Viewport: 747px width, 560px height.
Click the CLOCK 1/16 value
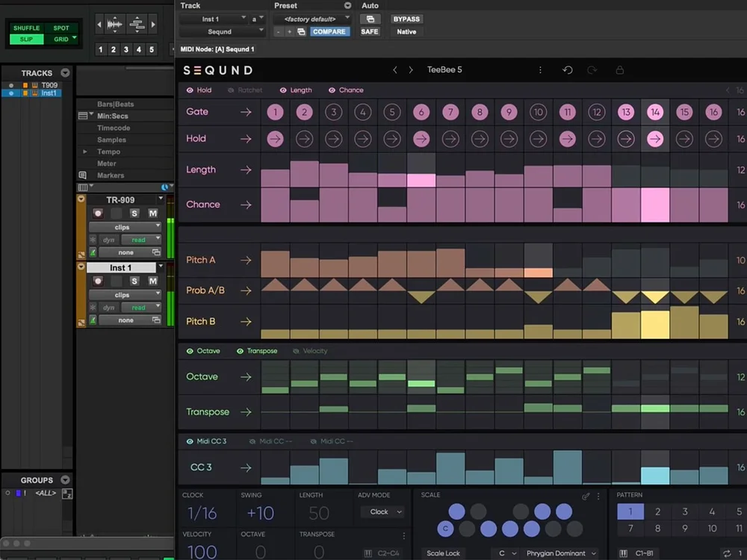click(x=202, y=513)
